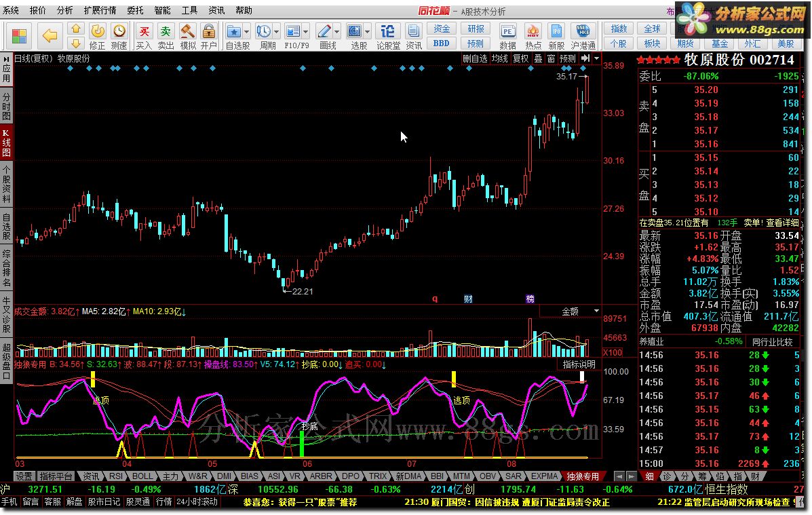Open the 分析 menu

click(64, 10)
